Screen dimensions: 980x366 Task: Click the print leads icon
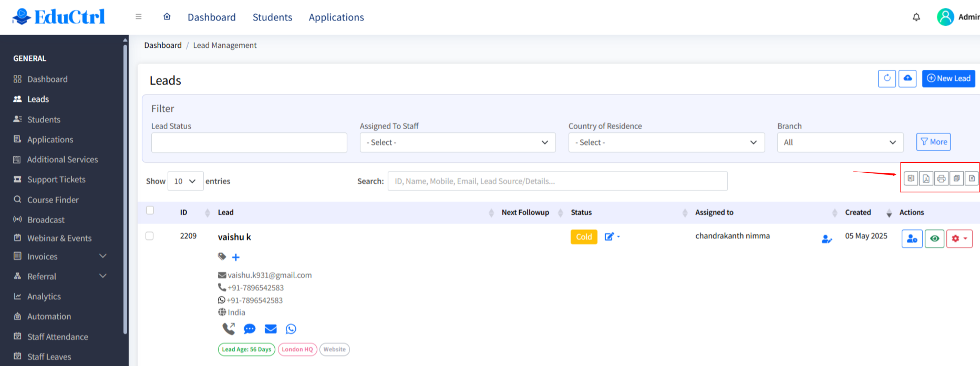click(941, 179)
